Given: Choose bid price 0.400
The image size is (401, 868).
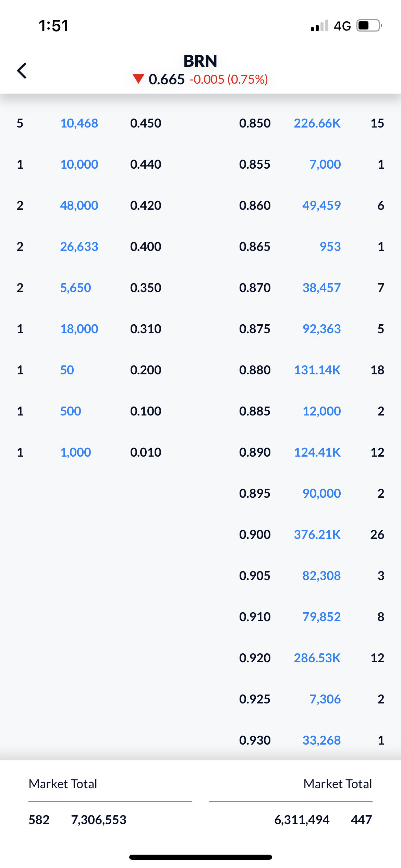Looking at the screenshot, I should (x=146, y=246).
